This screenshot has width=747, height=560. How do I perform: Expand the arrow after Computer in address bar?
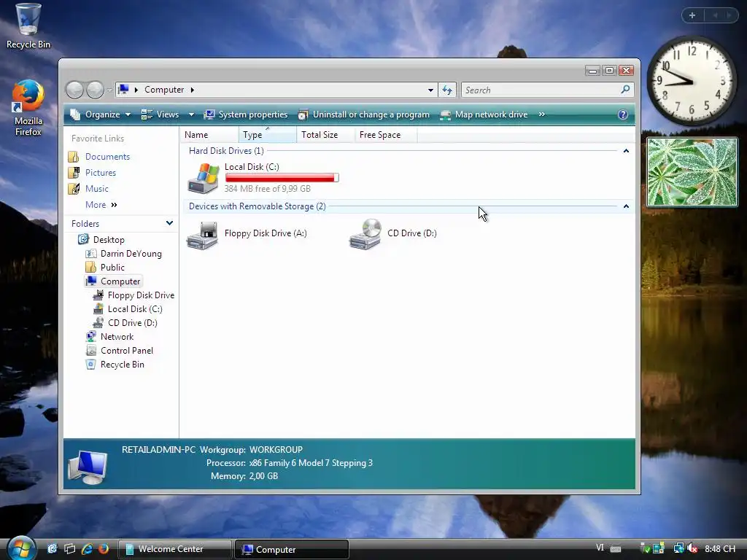[x=193, y=90]
